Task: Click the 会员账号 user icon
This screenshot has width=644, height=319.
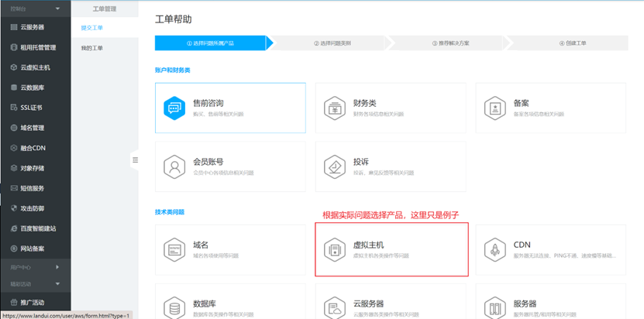Action: pyautogui.click(x=174, y=166)
